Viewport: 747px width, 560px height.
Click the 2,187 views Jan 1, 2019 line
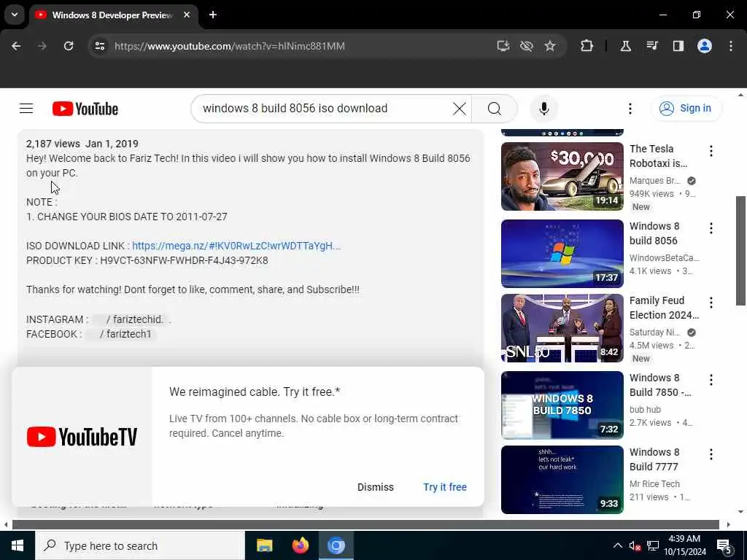[82, 144]
